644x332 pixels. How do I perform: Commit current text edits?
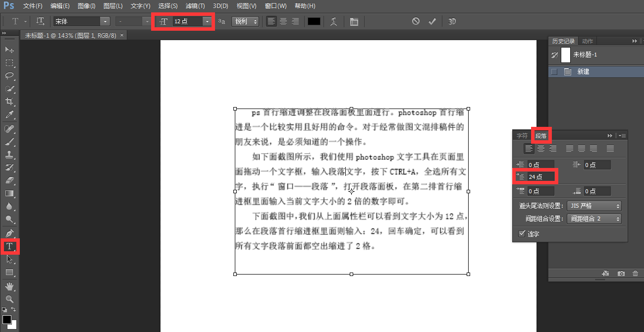432,21
